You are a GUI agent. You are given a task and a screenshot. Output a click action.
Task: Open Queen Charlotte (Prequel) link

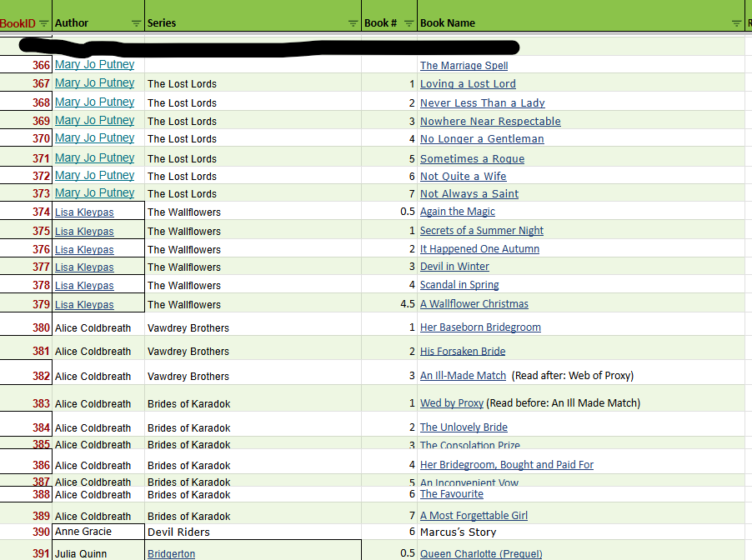coord(481,554)
